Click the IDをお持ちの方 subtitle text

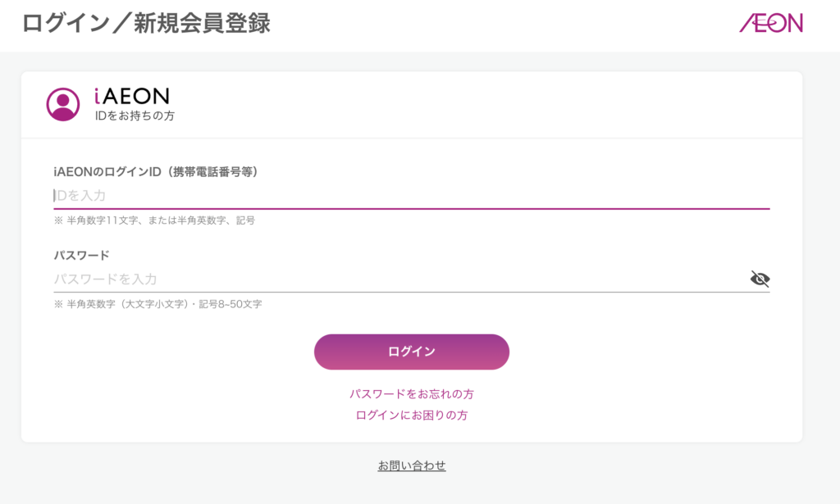coord(135,116)
